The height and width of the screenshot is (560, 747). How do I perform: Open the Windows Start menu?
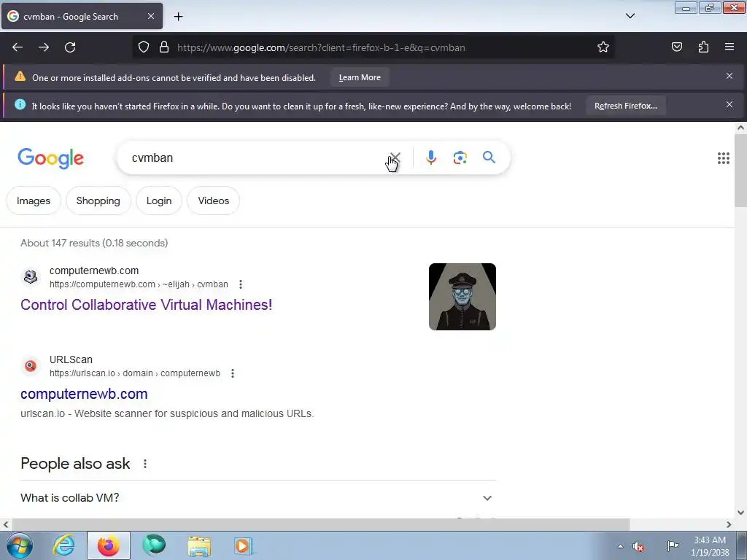[19, 545]
